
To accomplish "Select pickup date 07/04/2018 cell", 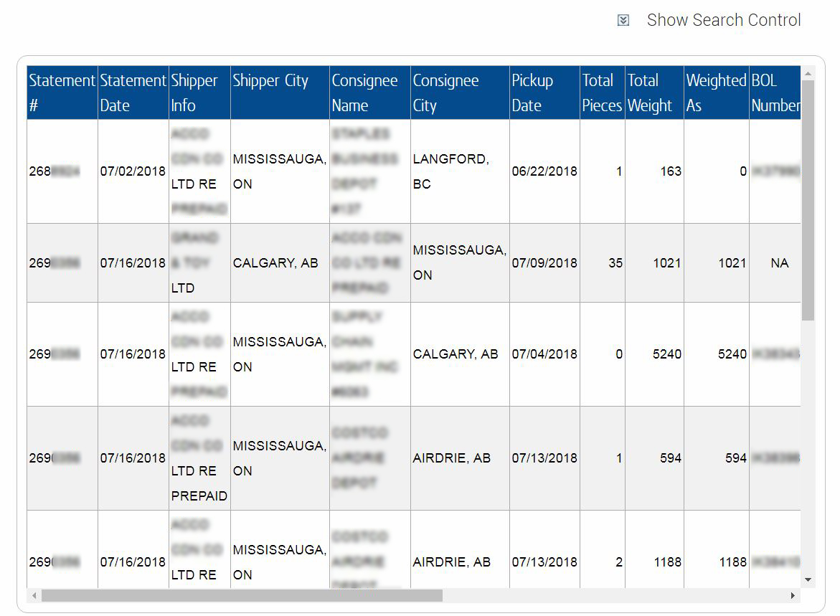I will [x=545, y=354].
